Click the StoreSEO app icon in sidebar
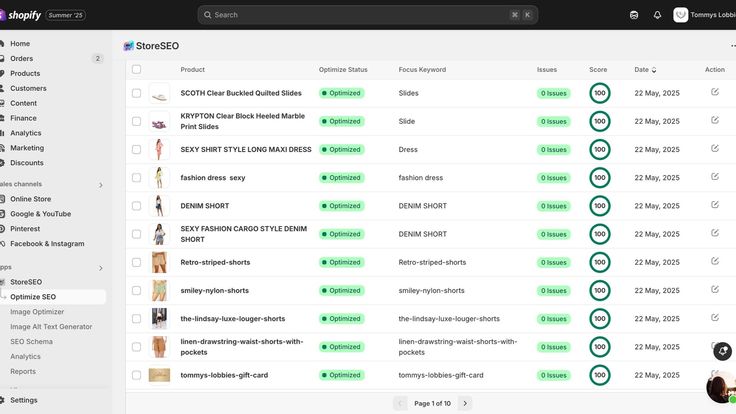The width and height of the screenshot is (736, 414). (x=2, y=282)
